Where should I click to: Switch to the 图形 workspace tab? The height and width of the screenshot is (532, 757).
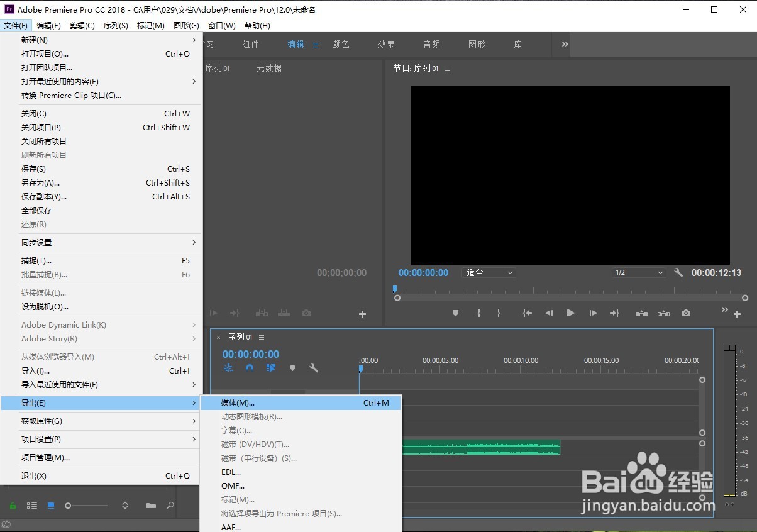477,44
